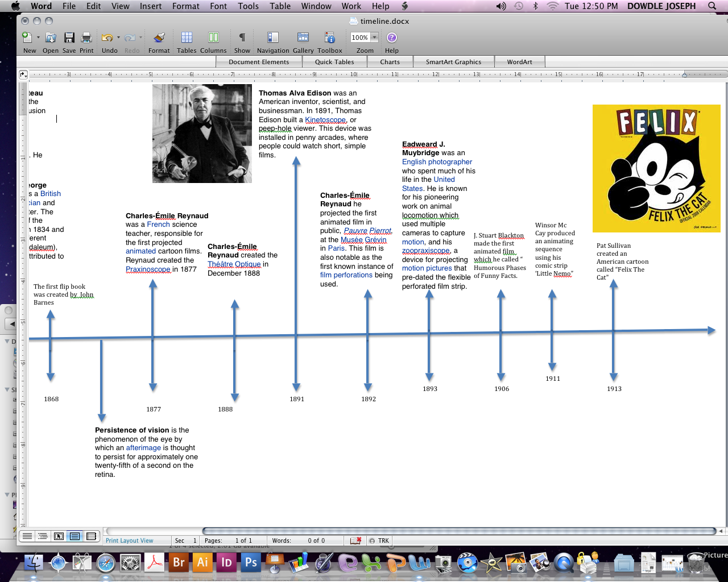Screen dimensions: 728x582
Task: Select the Felix the Cat image
Action: point(656,168)
